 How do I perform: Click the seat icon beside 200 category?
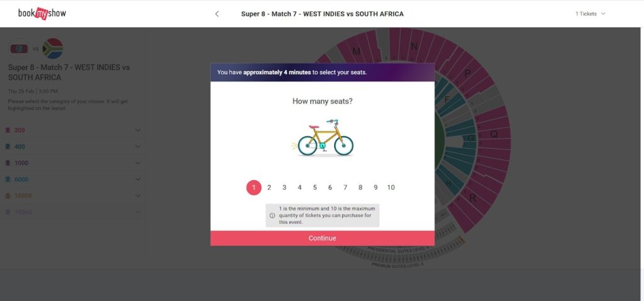[8, 131]
